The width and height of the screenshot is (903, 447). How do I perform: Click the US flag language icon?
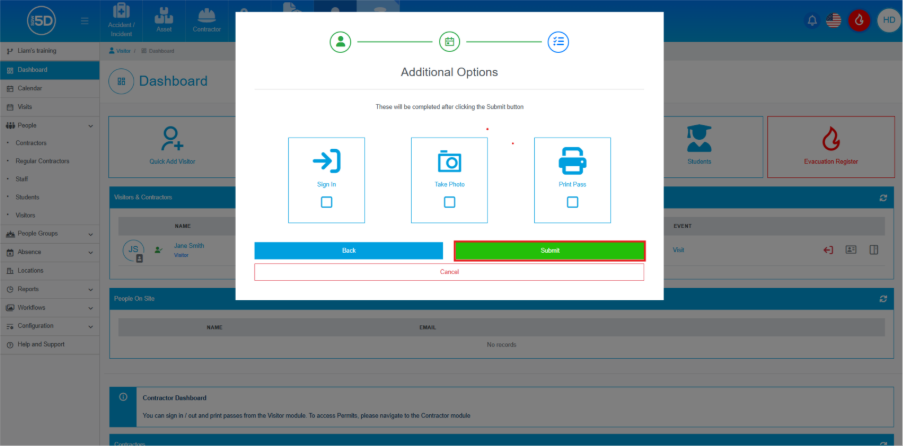(x=833, y=20)
